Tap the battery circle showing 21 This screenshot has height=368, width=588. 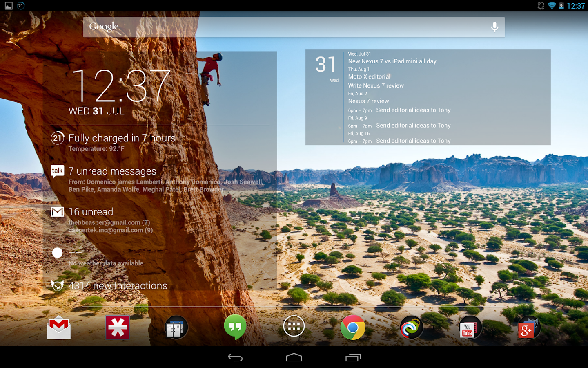point(57,138)
